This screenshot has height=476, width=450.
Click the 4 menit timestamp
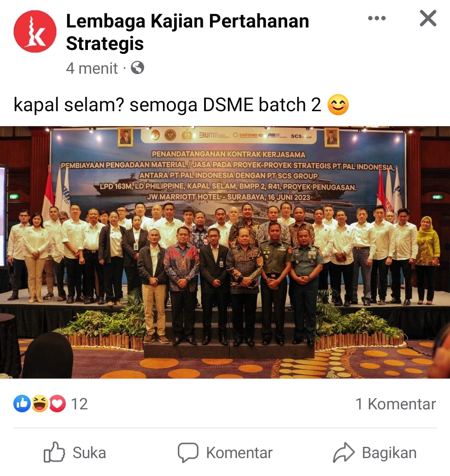(92, 68)
